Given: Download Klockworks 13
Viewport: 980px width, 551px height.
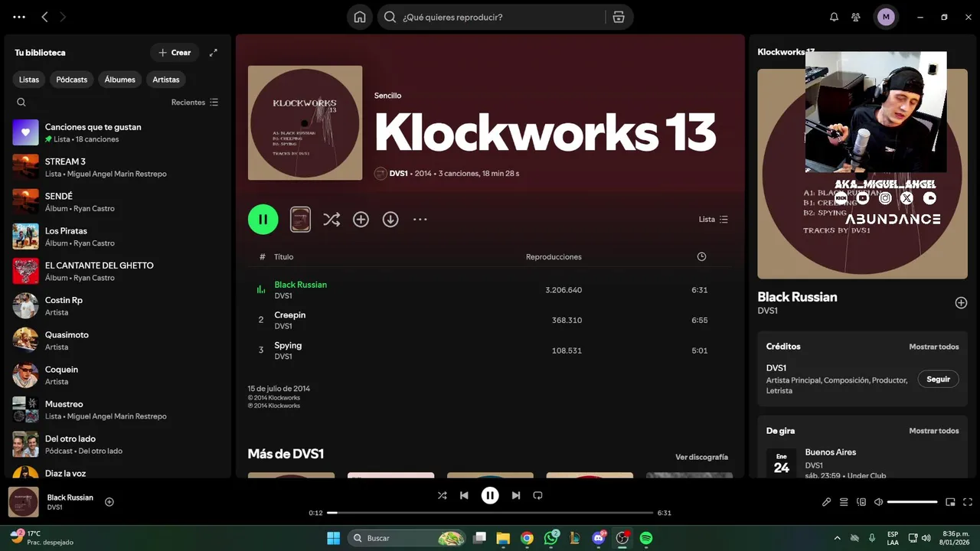Looking at the screenshot, I should (x=390, y=220).
